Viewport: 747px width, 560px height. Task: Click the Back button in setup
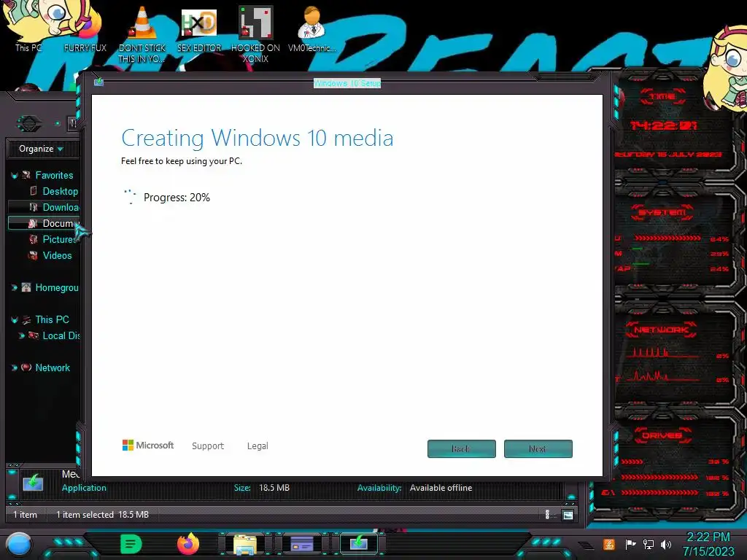(461, 448)
